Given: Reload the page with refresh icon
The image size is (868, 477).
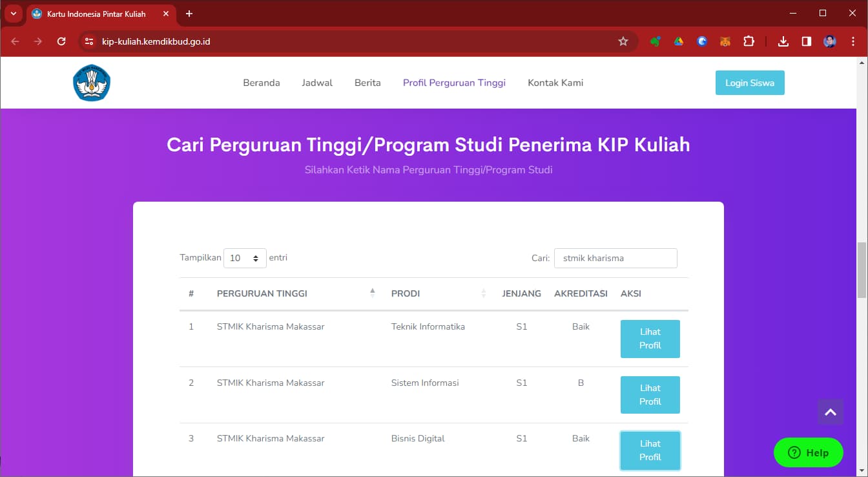Looking at the screenshot, I should (61, 41).
